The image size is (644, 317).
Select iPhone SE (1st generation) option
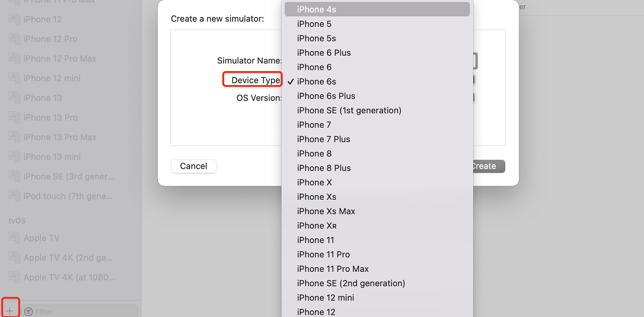coord(377,110)
